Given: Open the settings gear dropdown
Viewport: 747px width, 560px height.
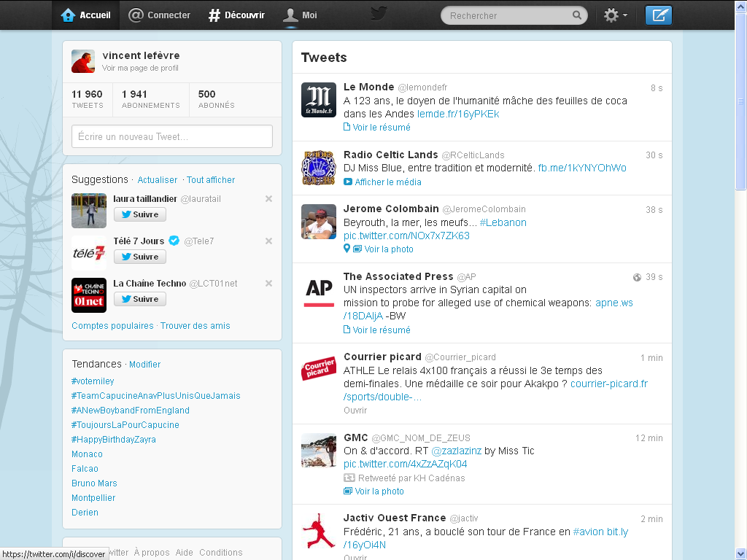Looking at the screenshot, I should (x=616, y=15).
